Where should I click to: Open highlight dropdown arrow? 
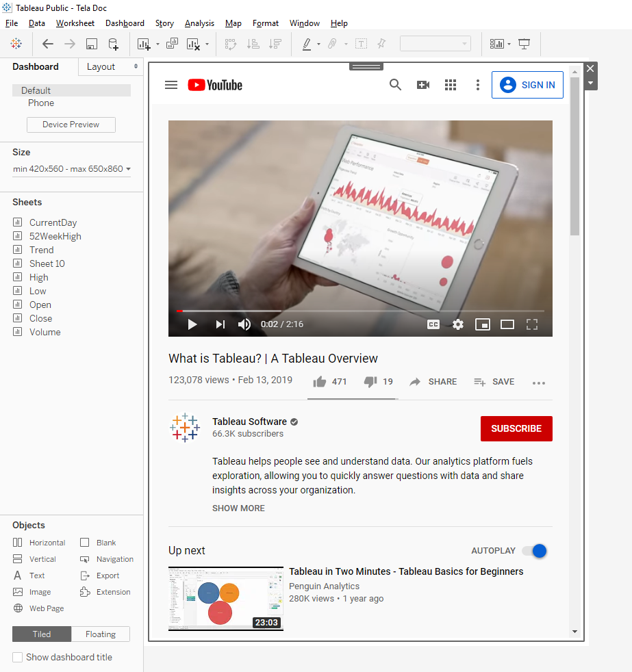(x=318, y=44)
